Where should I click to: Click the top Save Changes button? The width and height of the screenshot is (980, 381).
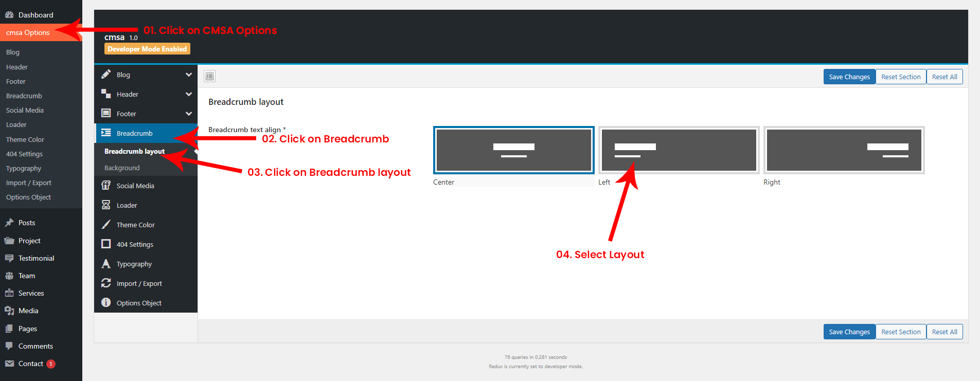point(849,77)
